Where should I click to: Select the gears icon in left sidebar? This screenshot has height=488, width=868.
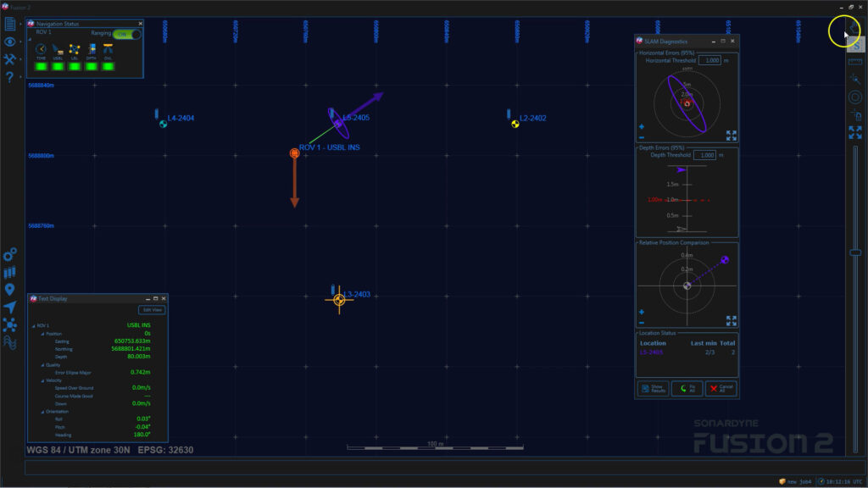coord(10,255)
